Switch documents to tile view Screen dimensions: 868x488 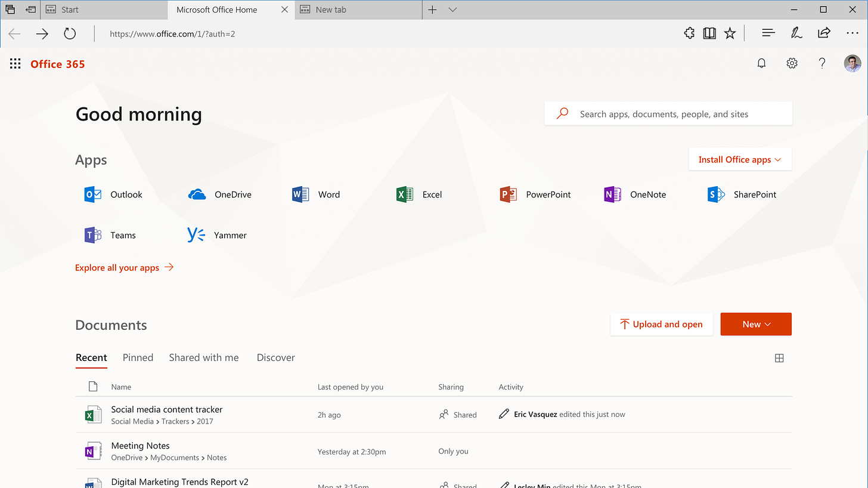[x=779, y=357]
